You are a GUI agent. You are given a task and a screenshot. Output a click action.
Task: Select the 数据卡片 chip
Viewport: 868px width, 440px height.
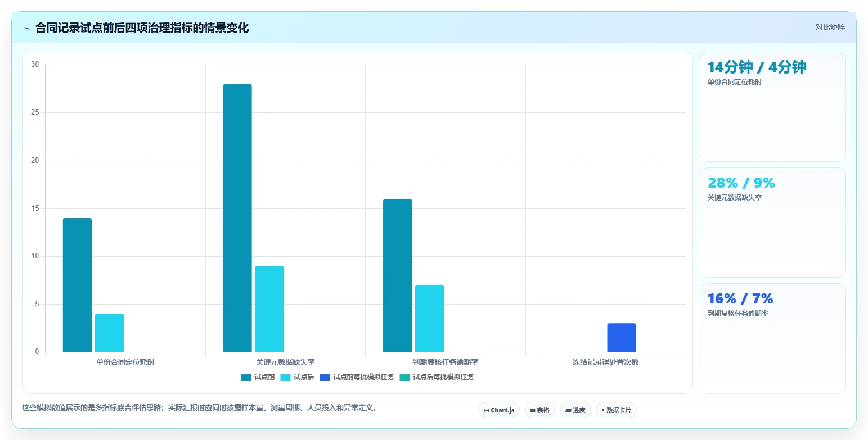(616, 410)
